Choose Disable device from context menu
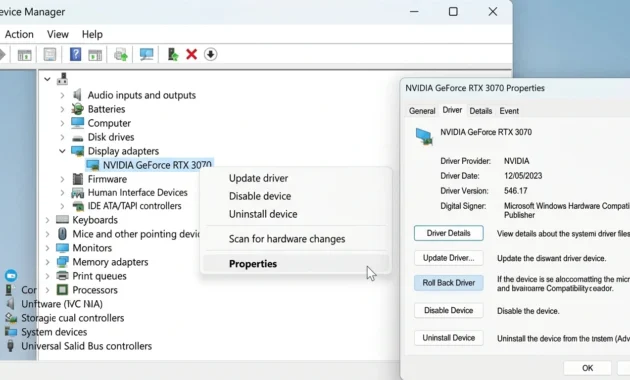Viewport: 630px width, 380px height. 260,196
